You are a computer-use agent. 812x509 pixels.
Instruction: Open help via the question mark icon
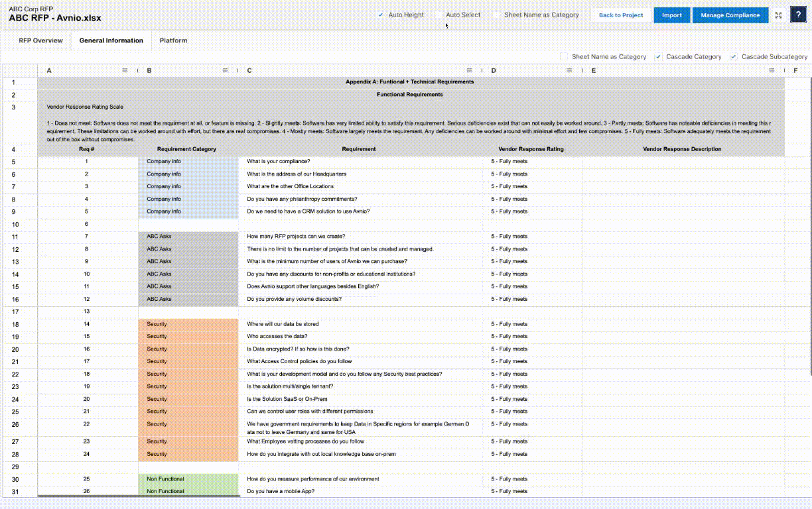click(797, 15)
